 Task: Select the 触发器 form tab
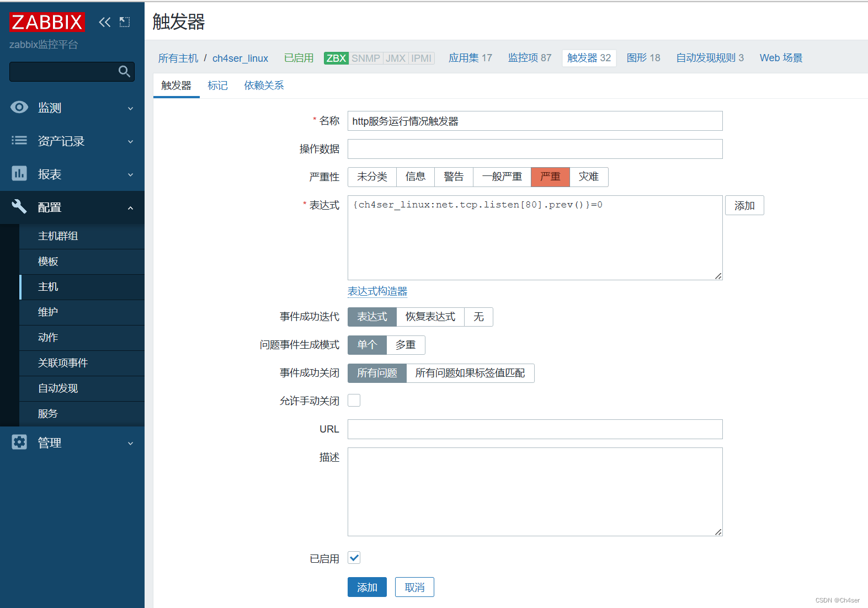point(176,86)
